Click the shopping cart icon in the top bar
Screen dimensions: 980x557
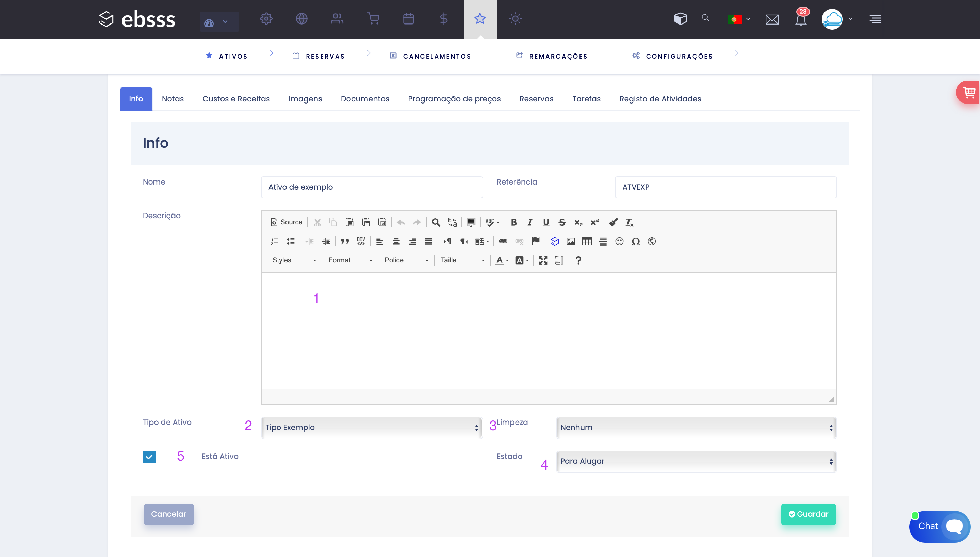pyautogui.click(x=373, y=19)
